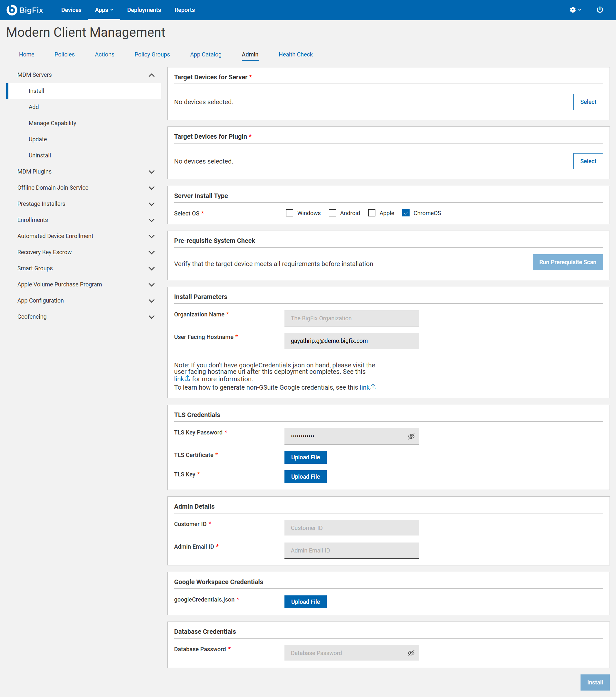Uncheck the ChromeOS checkbox

pos(406,213)
